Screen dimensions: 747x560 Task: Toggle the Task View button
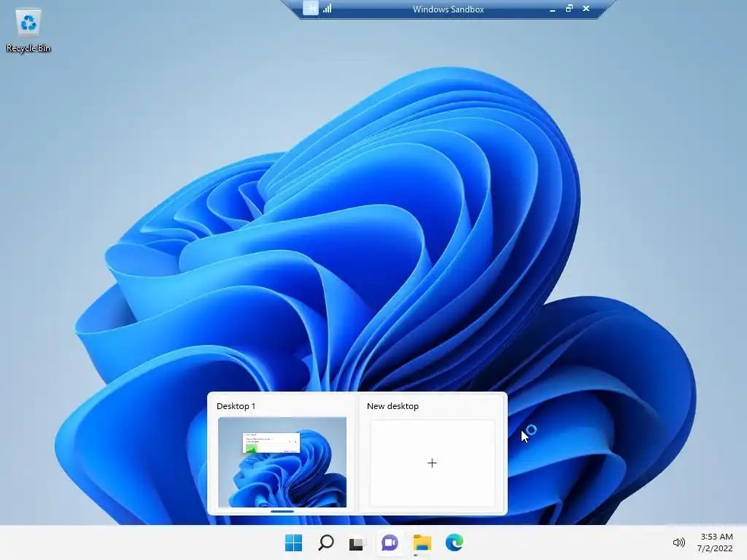[x=356, y=543]
